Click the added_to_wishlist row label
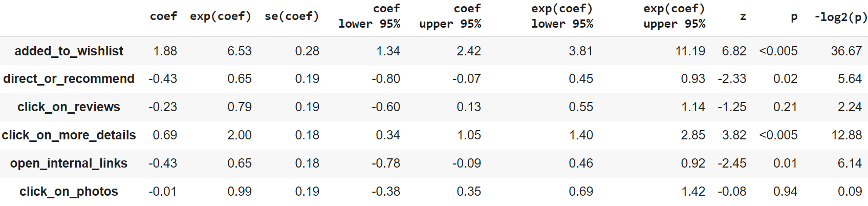868x206 pixels. point(69,51)
